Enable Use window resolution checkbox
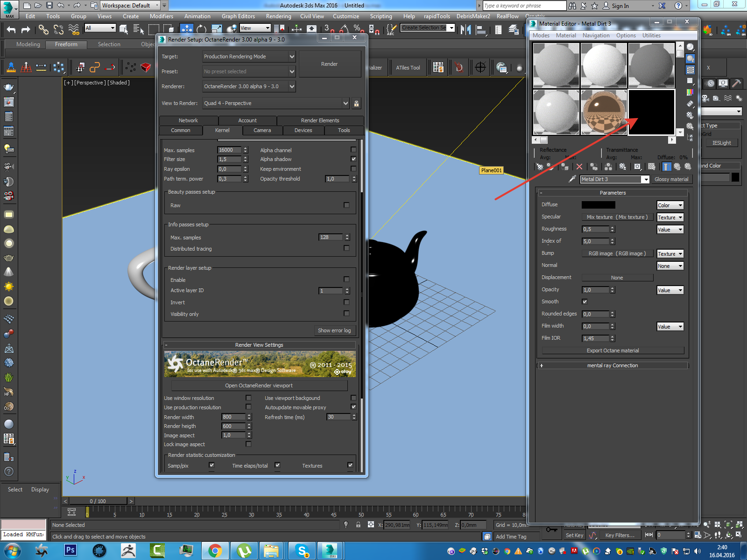This screenshot has height=560, width=747. pyautogui.click(x=248, y=398)
